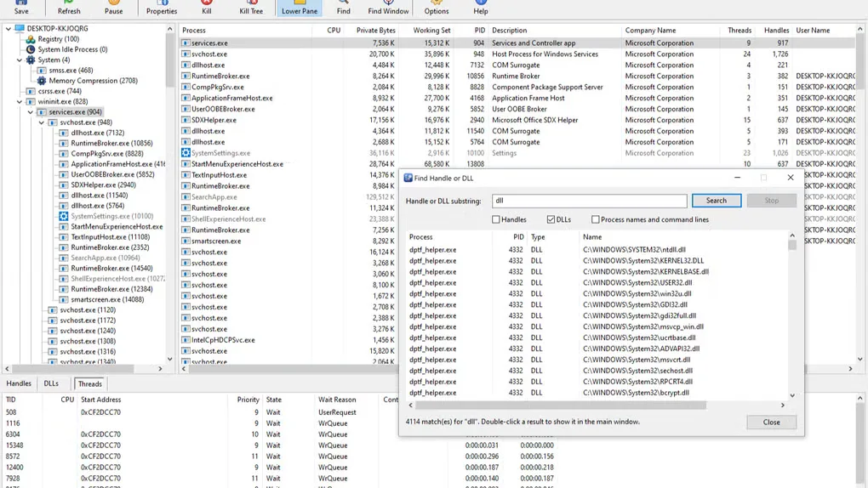
Task: Click the Kill toolbar icon
Action: click(207, 7)
